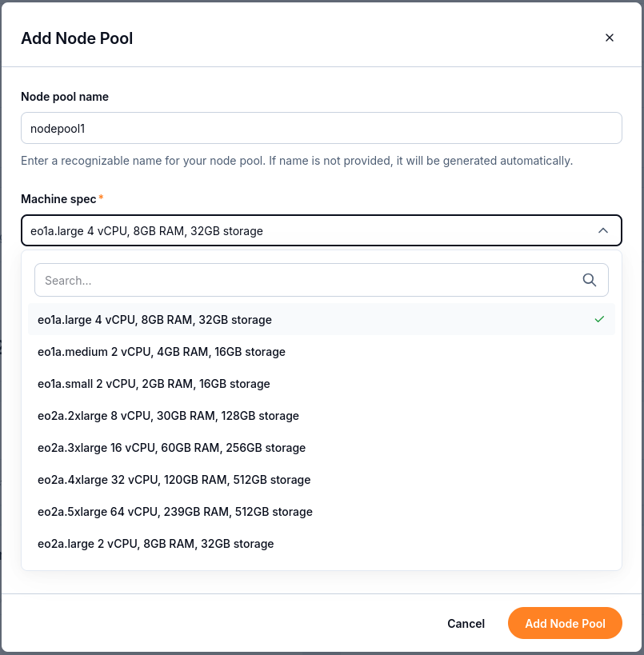
Task: Click the Add Node Pool dialog title
Action: 77,38
